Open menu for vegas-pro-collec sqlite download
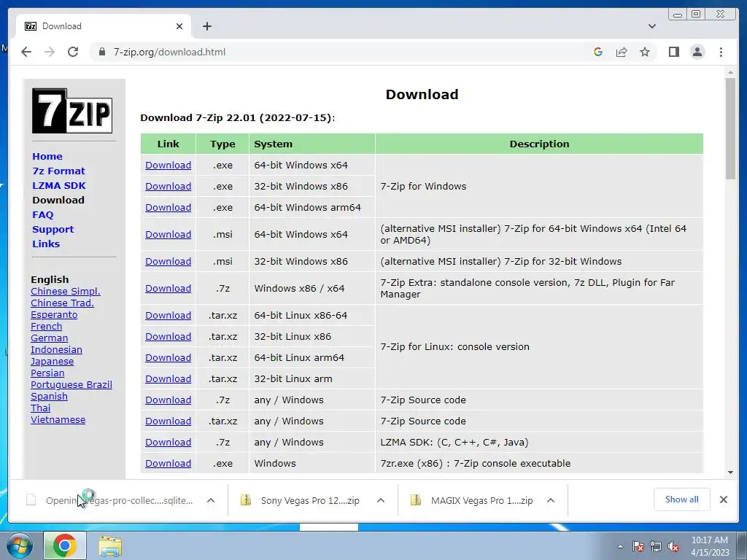Image resolution: width=747 pixels, height=560 pixels. (211, 500)
